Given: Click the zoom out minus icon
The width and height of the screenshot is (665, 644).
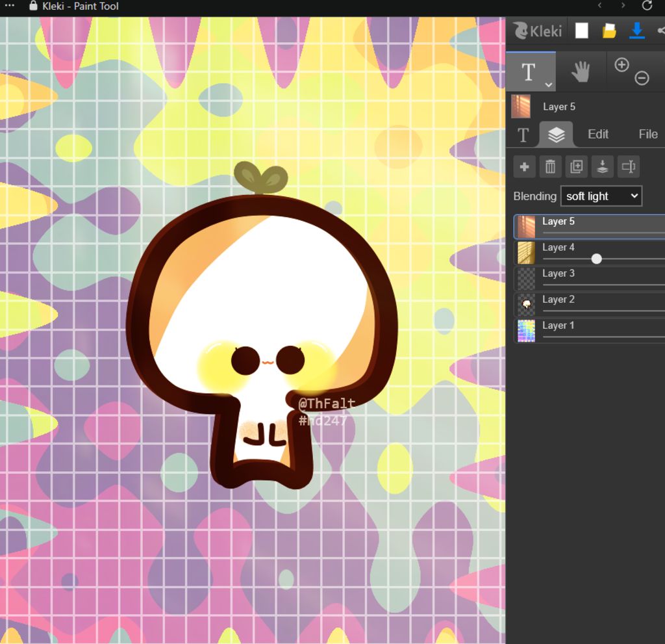Looking at the screenshot, I should [642, 79].
